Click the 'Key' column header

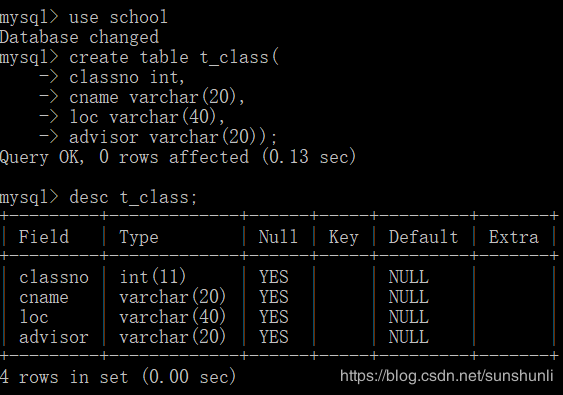coord(344,238)
